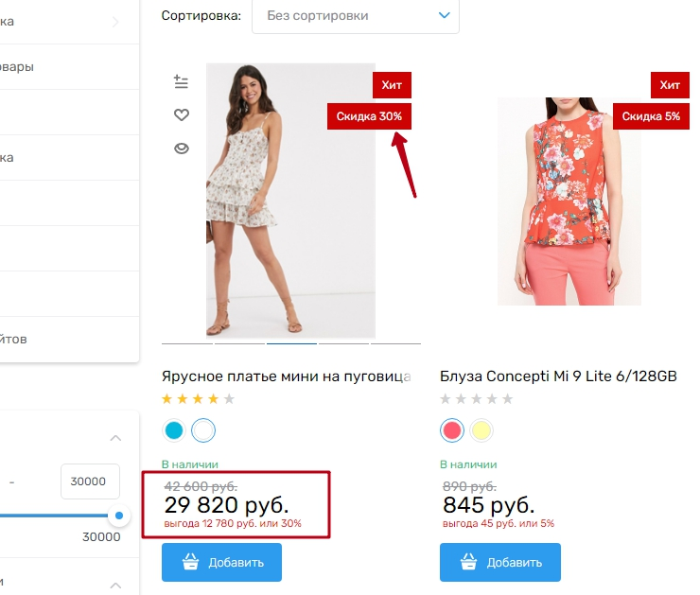Image resolution: width=700 pixels, height=595 pixels.
Task: Collapse the price filter section chevron
Action: point(115,438)
